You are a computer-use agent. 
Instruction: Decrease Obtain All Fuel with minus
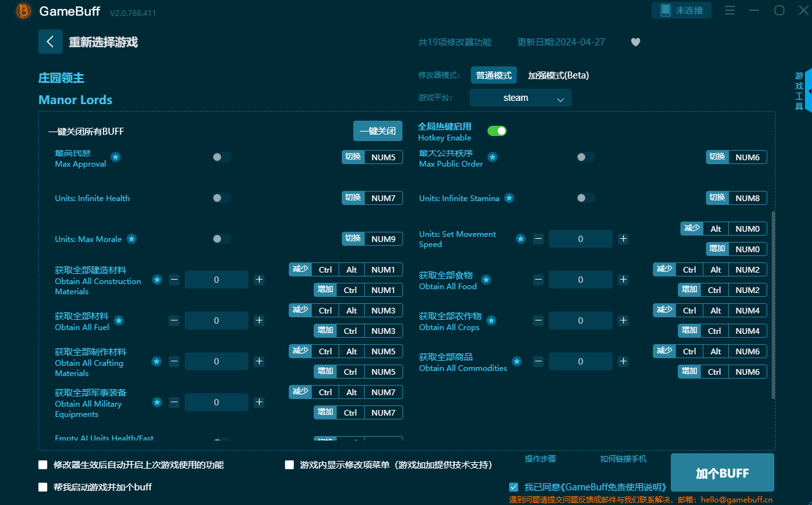[x=174, y=320]
